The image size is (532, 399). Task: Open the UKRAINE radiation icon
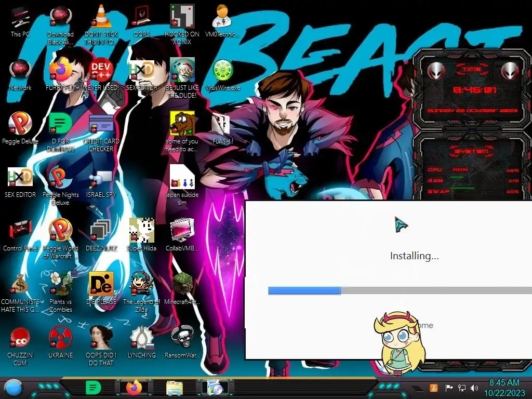point(60,338)
